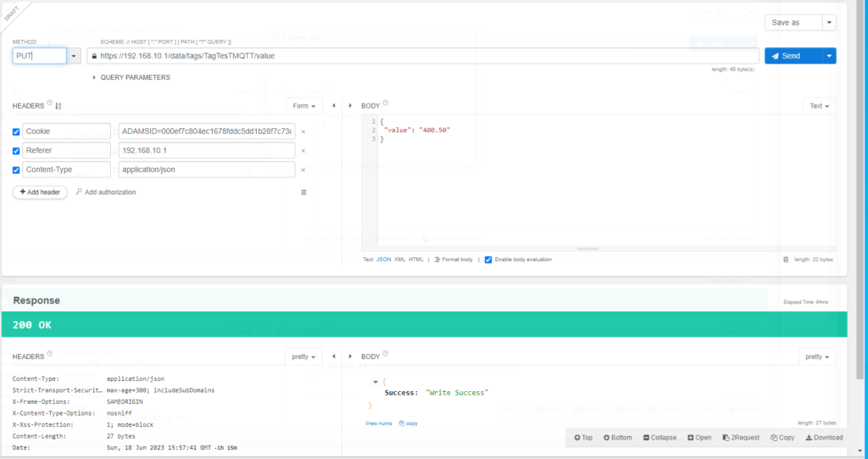The image size is (868, 459).
Task: Click the Referer value field 192.168.10.1
Action: coord(207,150)
